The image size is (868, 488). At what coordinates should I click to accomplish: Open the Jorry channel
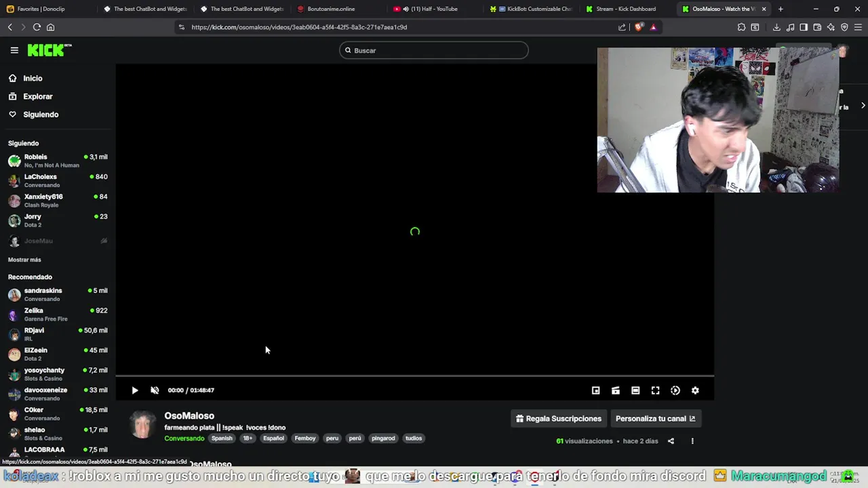[x=58, y=220]
